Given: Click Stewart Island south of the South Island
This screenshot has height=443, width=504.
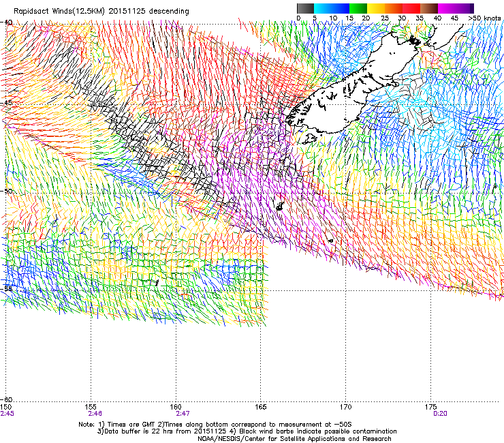Looking at the screenshot, I should coord(309,139).
